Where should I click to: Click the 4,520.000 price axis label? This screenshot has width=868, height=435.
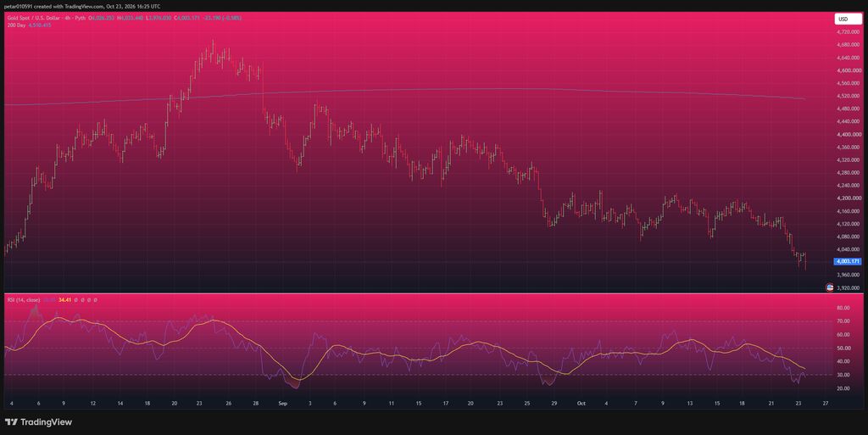(x=849, y=96)
